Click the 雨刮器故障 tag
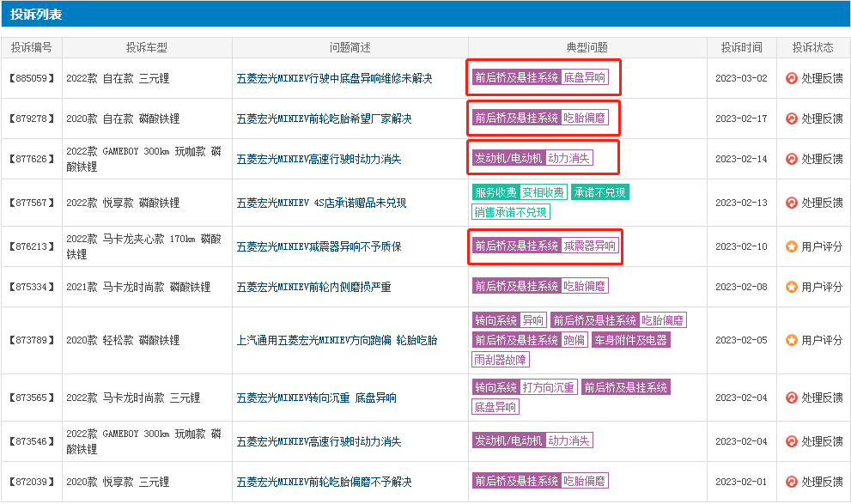851x504 pixels. 501,360
